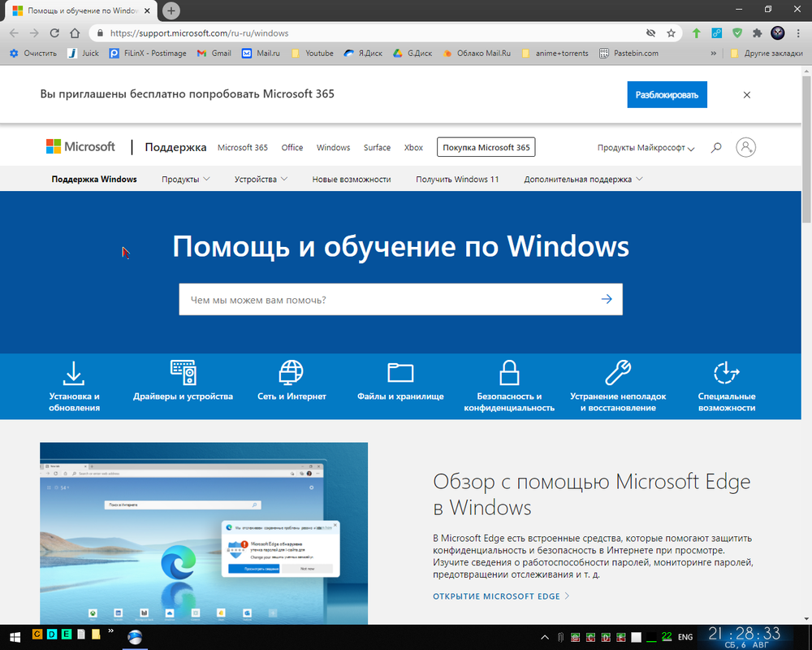Open the Youtube bookmark
The image size is (812, 650).
[313, 54]
